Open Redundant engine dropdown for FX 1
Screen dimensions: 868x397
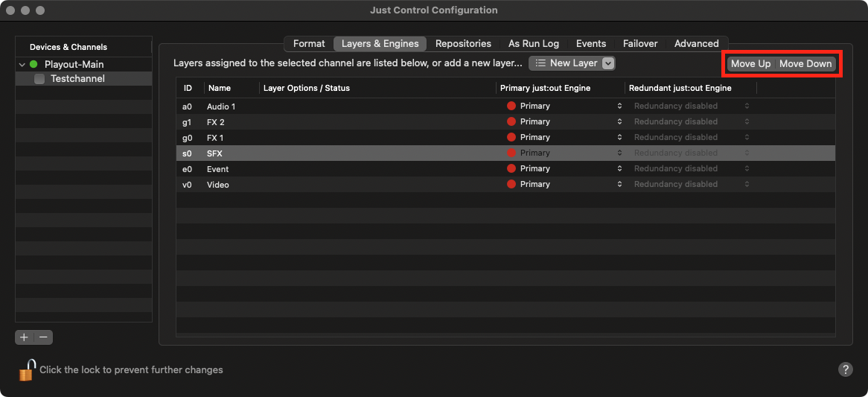[747, 137]
